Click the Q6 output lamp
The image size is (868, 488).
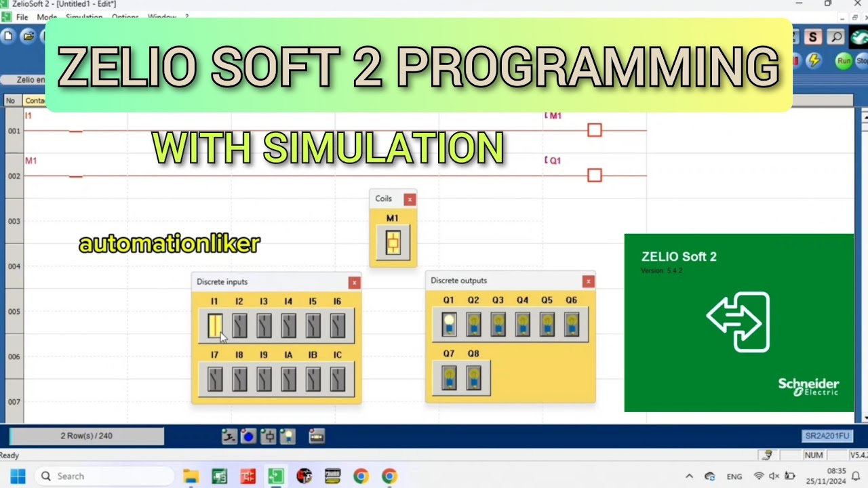pos(571,325)
